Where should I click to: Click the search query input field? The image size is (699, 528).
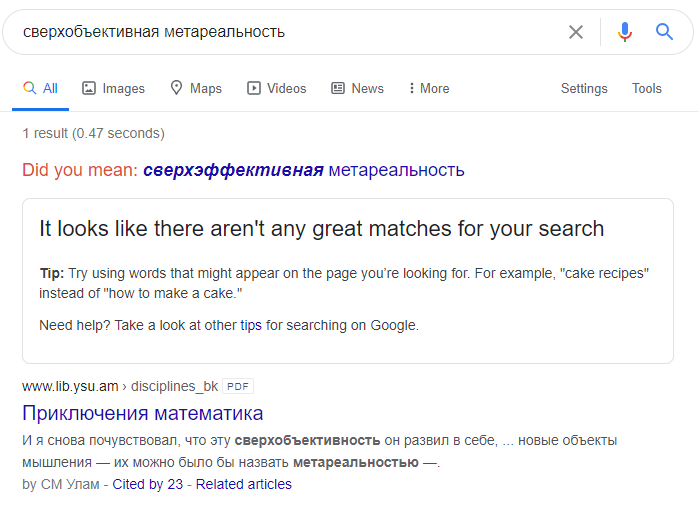click(x=280, y=32)
